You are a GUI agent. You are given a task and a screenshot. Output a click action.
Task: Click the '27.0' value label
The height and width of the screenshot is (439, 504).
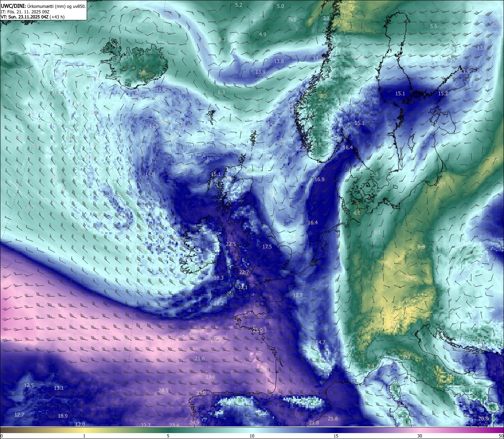[201, 393]
